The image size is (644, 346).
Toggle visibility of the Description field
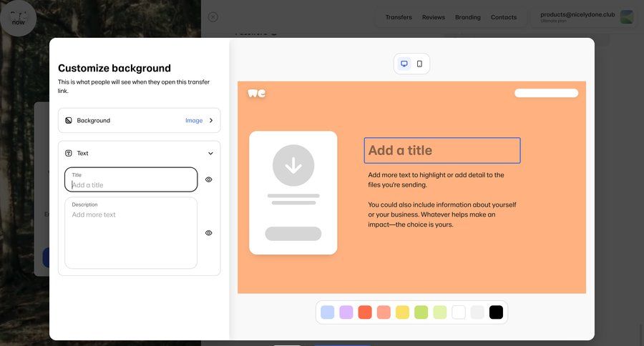click(209, 233)
